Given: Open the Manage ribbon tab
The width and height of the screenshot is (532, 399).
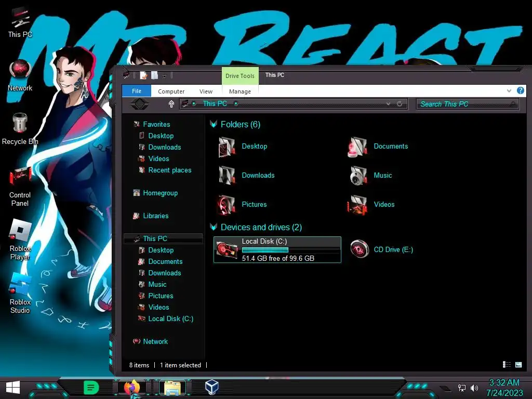Looking at the screenshot, I should [240, 91].
